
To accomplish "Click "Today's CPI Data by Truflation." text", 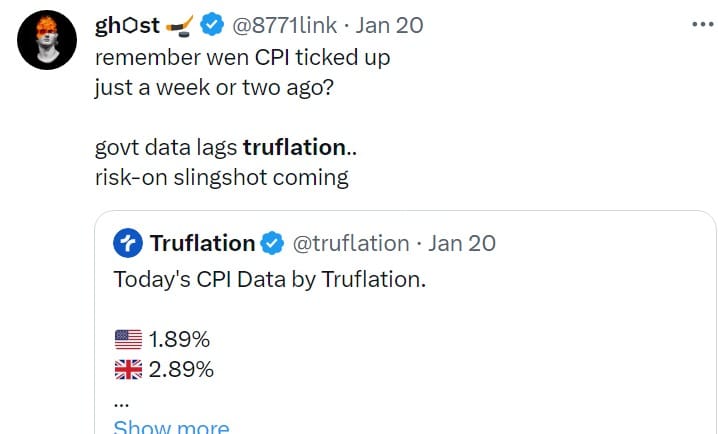I will pyautogui.click(x=270, y=279).
